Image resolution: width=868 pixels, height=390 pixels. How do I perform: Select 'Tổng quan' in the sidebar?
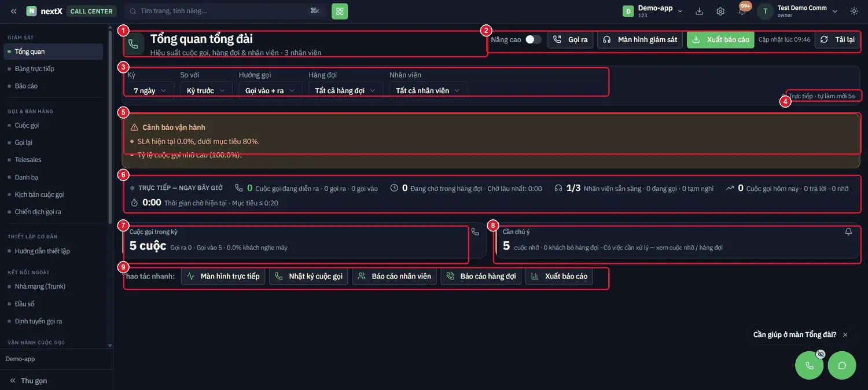tap(53, 51)
